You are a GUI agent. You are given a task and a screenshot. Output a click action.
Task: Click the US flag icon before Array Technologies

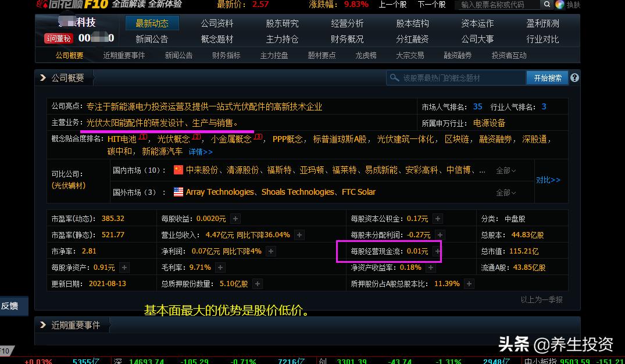click(178, 191)
